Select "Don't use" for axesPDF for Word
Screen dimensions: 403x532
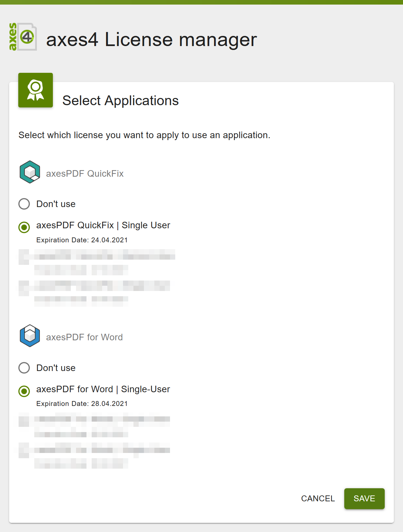click(x=24, y=368)
